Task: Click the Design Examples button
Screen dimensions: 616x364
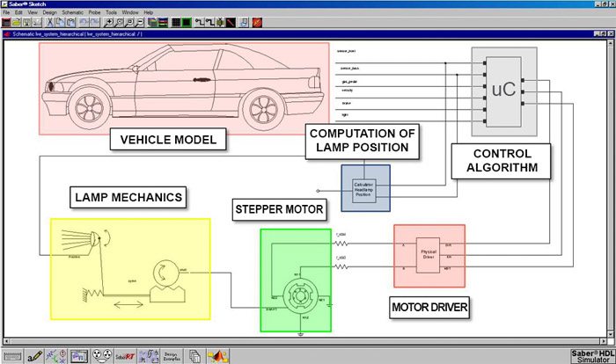Action: (172, 356)
